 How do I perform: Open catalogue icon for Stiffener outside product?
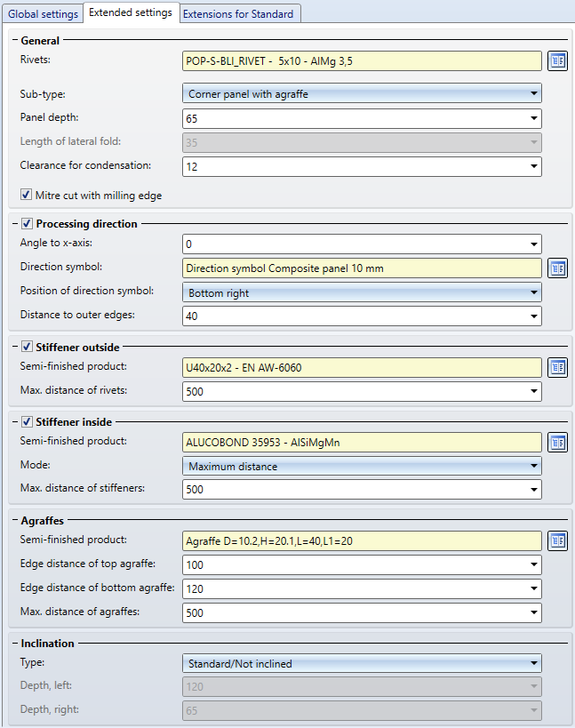557,367
